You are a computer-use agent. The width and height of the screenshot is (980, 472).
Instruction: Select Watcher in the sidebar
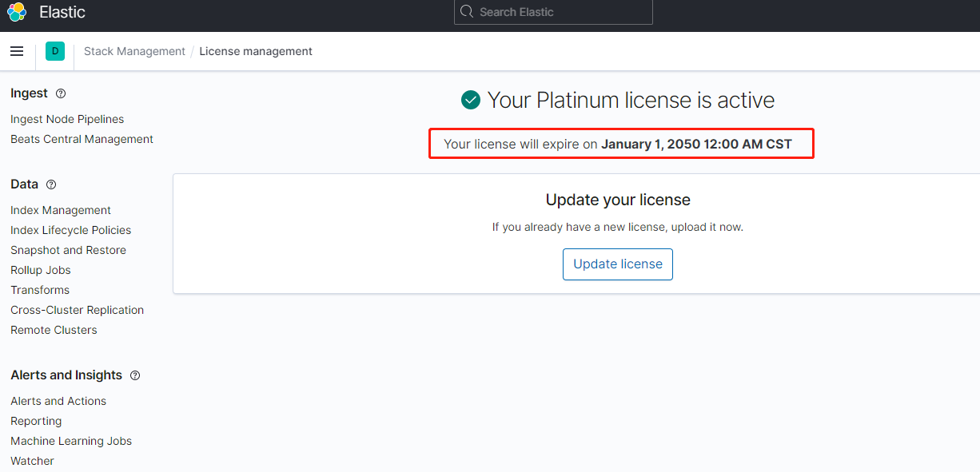coord(32,461)
